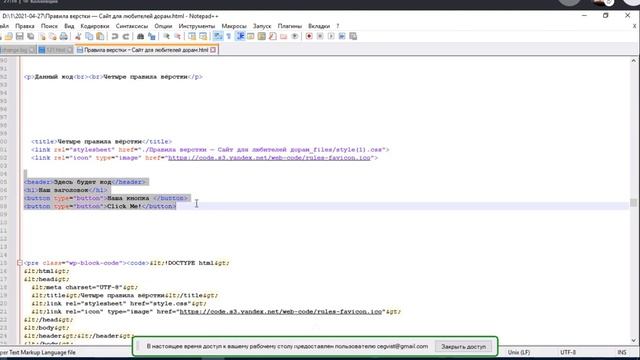This screenshot has width=640, height=360.
Task: Run macro multiple times icon
Action: tap(342, 36)
